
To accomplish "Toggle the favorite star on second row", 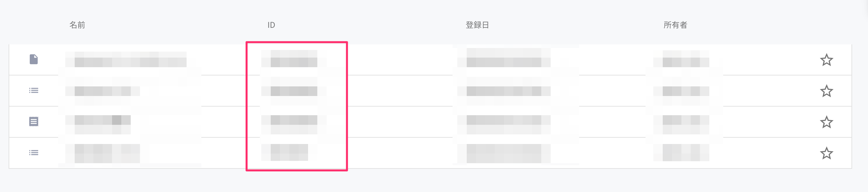I will 826,91.
